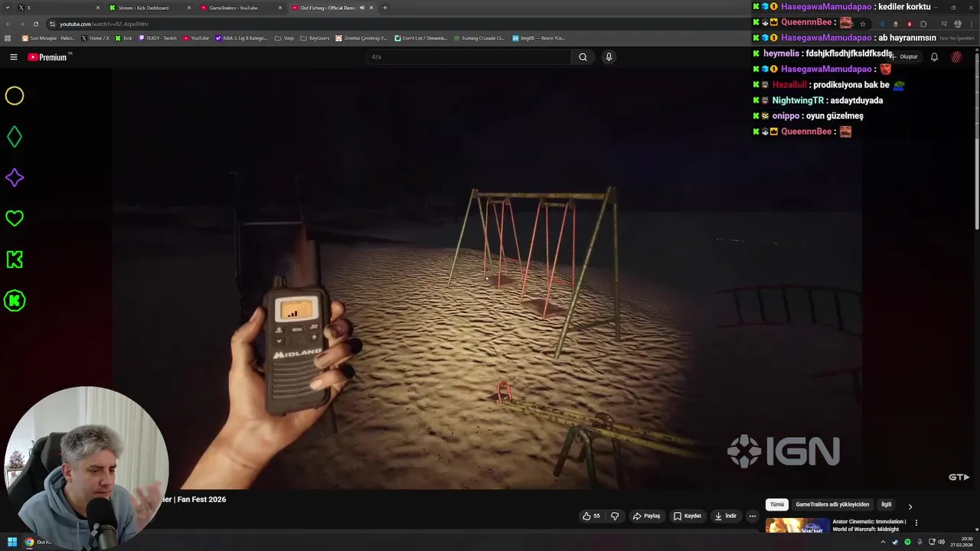Show hidden system tray icons

[883, 542]
